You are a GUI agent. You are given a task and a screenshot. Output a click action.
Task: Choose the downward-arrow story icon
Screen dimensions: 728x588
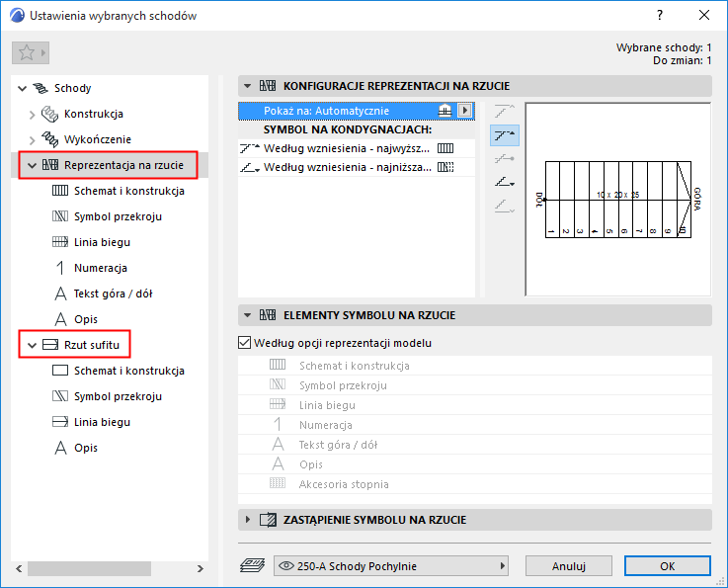(x=504, y=182)
